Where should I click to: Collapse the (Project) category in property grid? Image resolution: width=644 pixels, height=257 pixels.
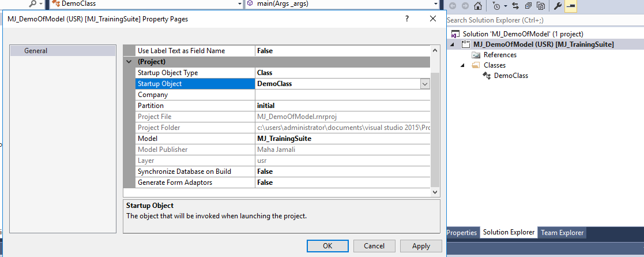click(x=129, y=62)
